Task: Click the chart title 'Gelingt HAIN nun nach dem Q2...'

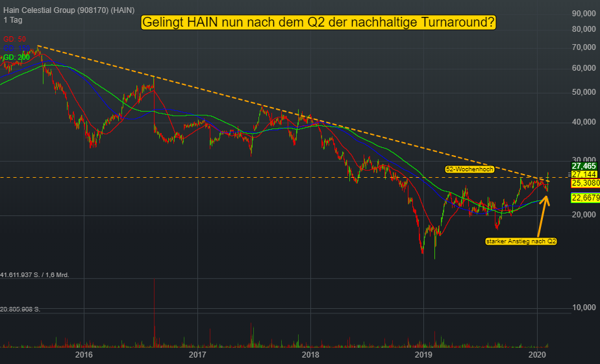Action: 318,22
